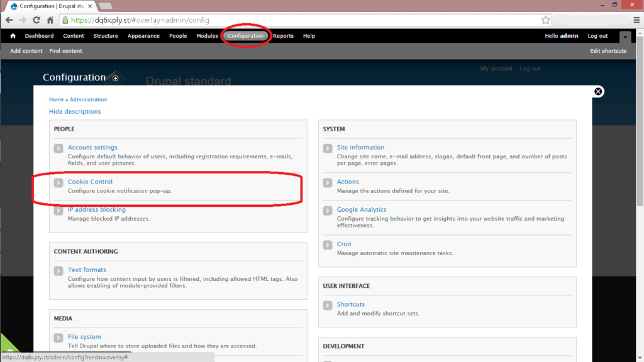Click the arrow icon beside File system
Screen dimensions: 644x362
[58, 337]
